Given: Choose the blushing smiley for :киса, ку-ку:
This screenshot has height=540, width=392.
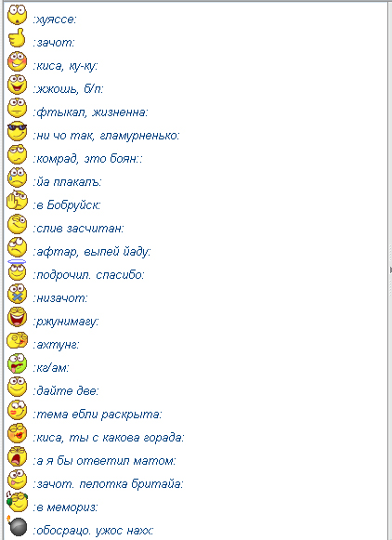Looking at the screenshot, I should pyautogui.click(x=17, y=61).
